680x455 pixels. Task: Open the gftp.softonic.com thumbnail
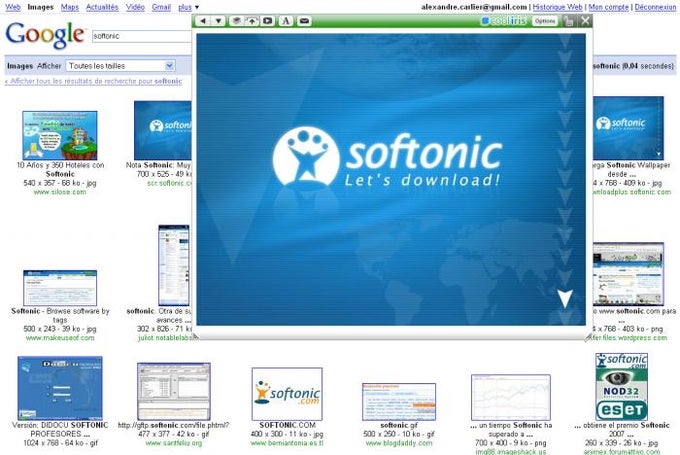(x=174, y=392)
